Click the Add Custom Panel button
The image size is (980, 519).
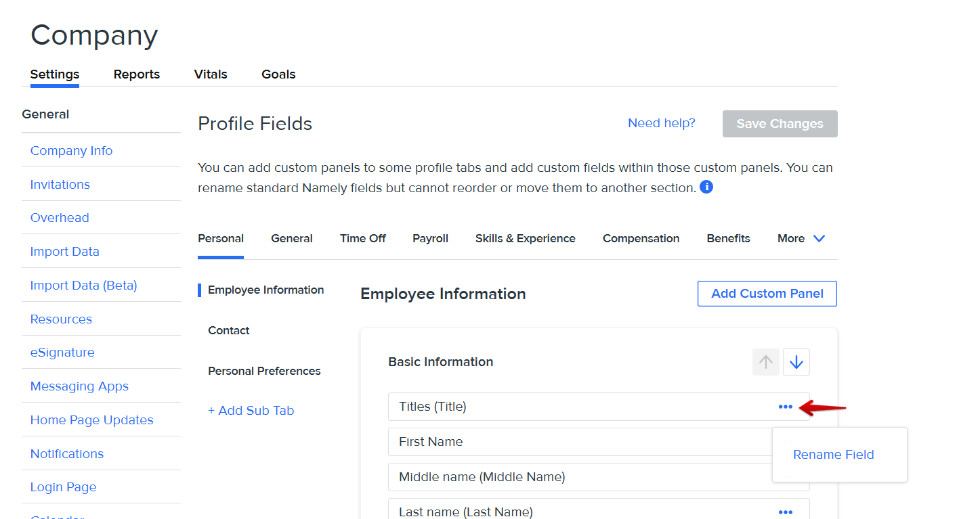[x=767, y=294]
